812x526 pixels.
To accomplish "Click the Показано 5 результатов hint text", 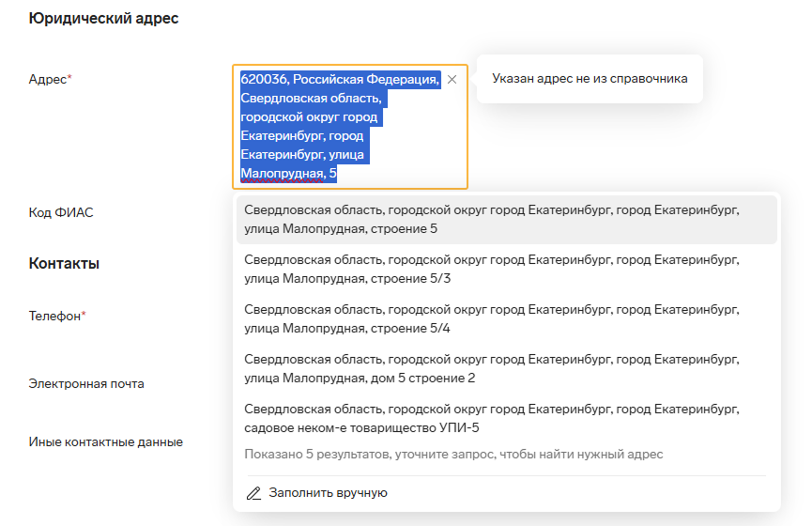I will coord(453,455).
